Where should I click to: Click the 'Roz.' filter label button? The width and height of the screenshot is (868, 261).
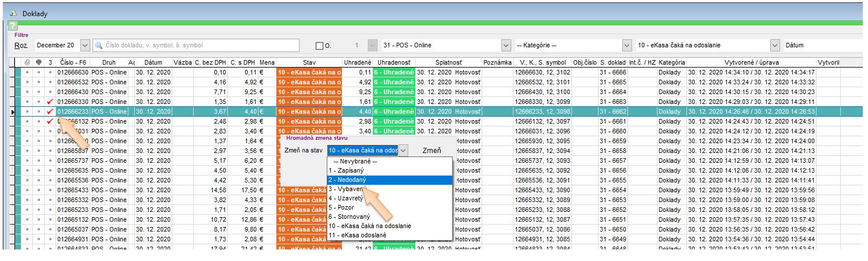pos(21,45)
